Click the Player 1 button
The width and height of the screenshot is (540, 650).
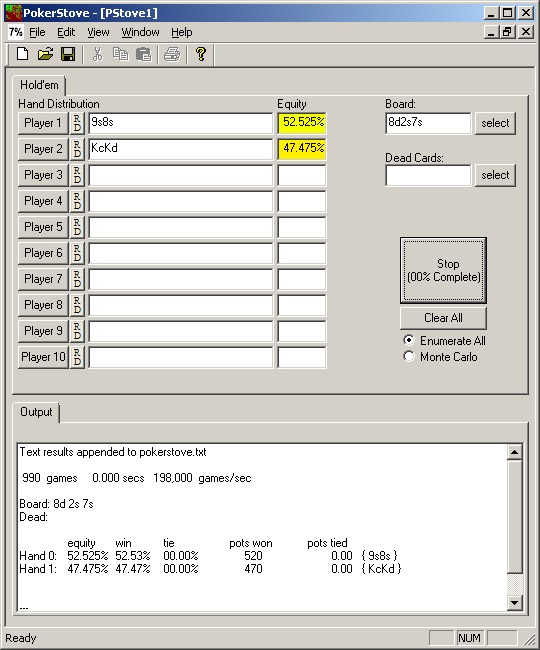coord(43,123)
